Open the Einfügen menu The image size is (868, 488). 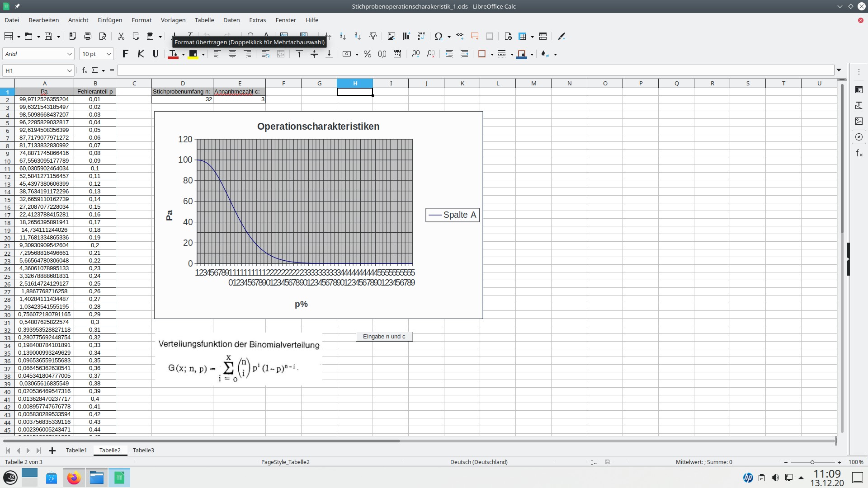pyautogui.click(x=110, y=20)
